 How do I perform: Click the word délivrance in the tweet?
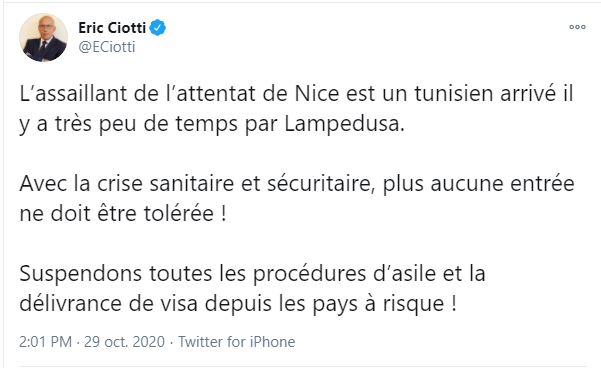click(x=71, y=304)
